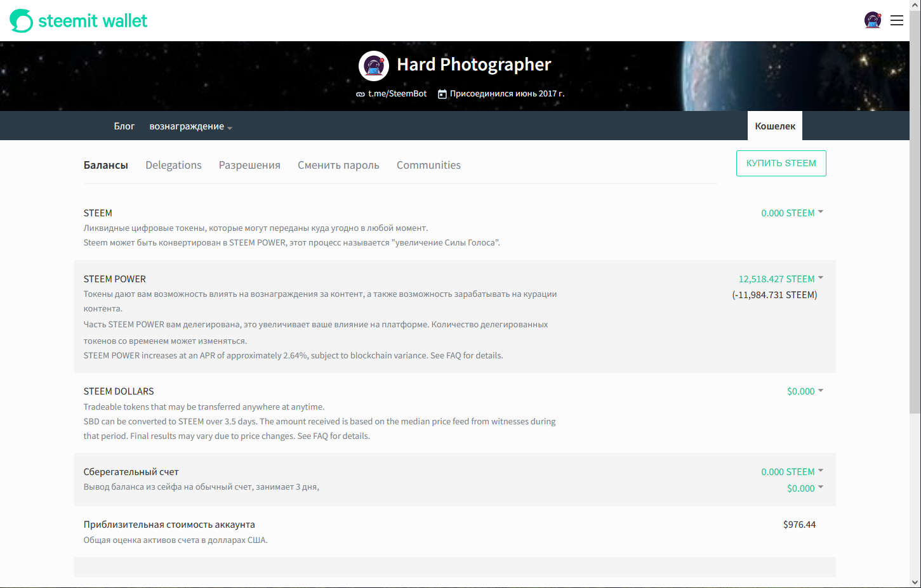The image size is (921, 588).
Task: Expand the 12,518.427 STEEM power dropdown
Action: coord(781,279)
